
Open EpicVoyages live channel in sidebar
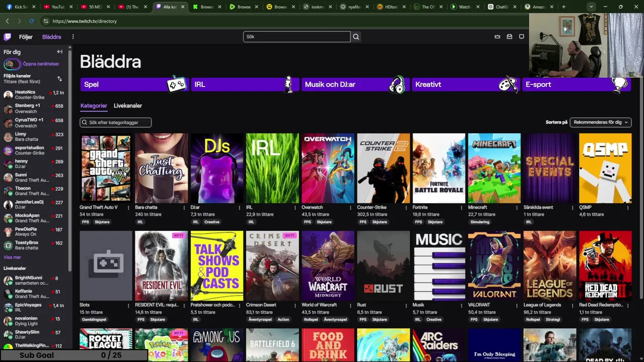point(34,307)
